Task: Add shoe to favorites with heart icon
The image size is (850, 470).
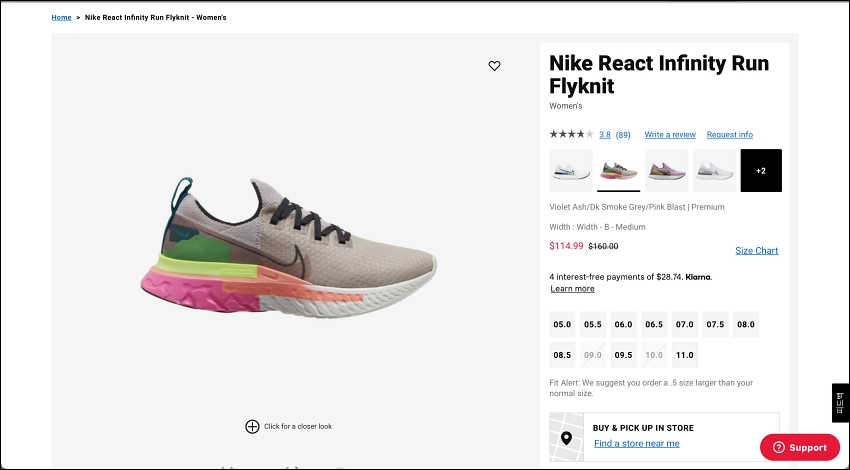Action: [494, 66]
